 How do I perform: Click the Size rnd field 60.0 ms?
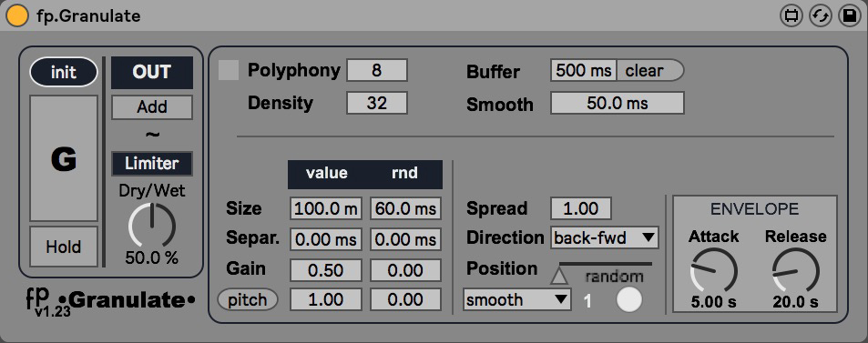pyautogui.click(x=406, y=208)
